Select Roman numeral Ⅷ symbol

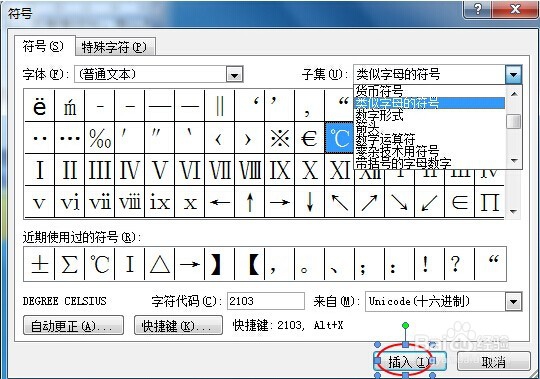coord(250,170)
